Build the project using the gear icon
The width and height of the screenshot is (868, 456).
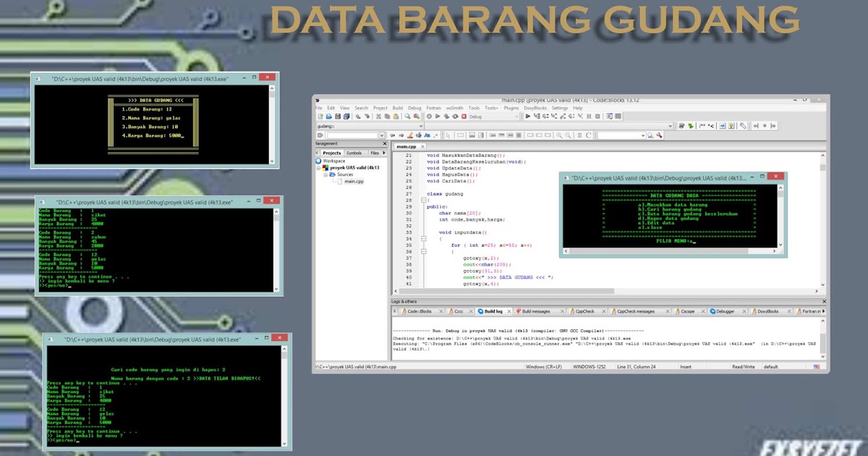429,117
